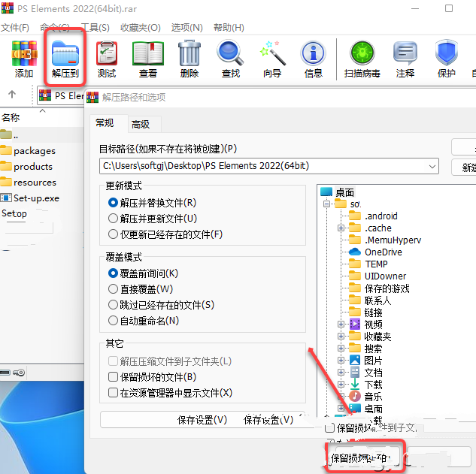
Task: Select the .android folder in tree
Action: click(x=373, y=216)
